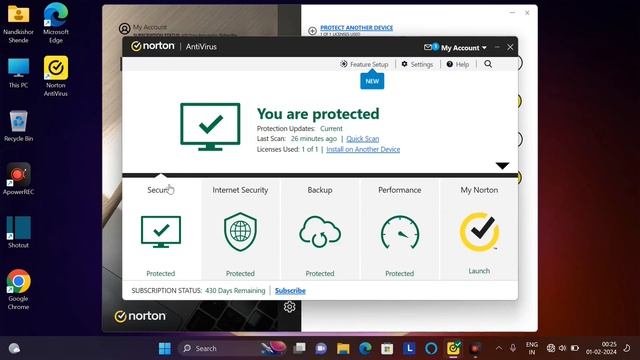Open the Performance gauge icon
640x360 pixels.
click(x=400, y=232)
